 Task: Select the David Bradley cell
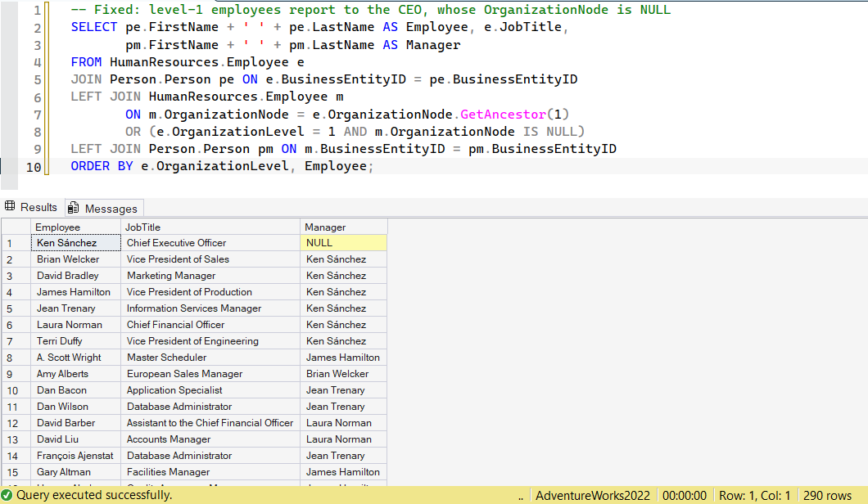(x=76, y=276)
